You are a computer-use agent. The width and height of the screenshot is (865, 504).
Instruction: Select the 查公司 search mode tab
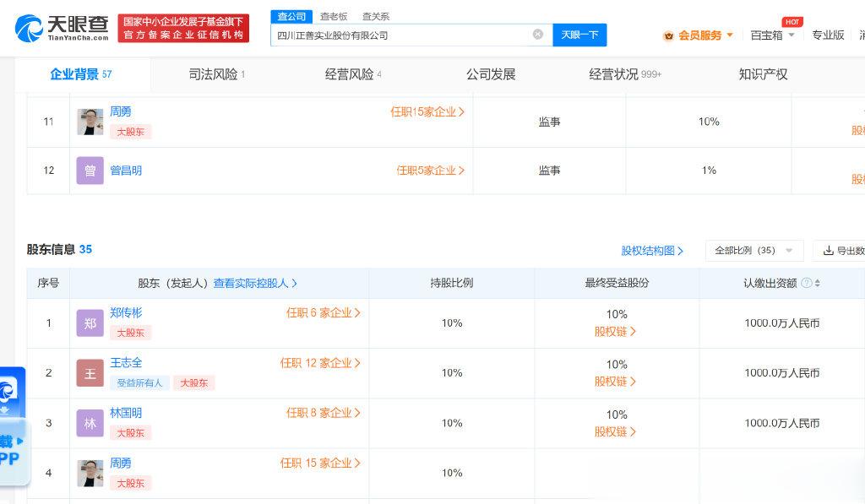pyautogui.click(x=291, y=17)
